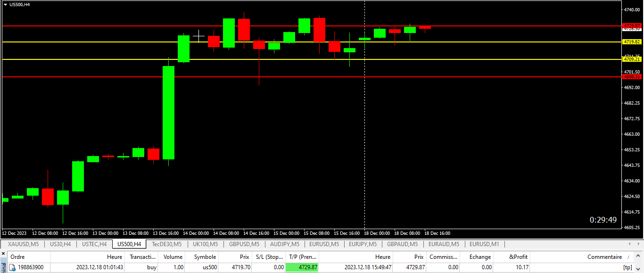Open order 198863900 document icon
644x273 pixels.
click(13, 267)
